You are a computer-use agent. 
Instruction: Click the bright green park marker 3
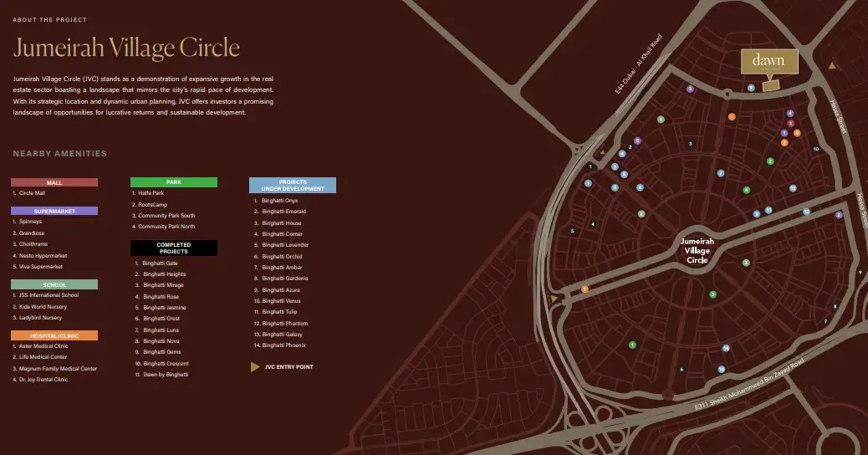[713, 294]
